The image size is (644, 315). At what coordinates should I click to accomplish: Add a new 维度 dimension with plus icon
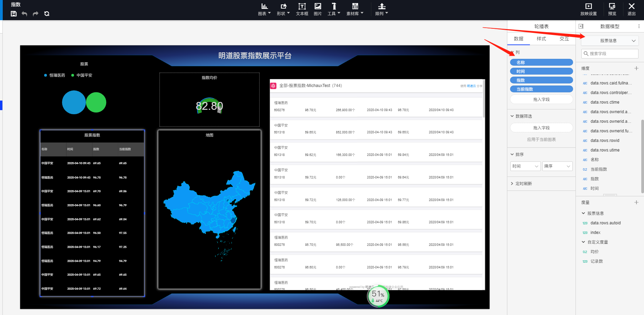(636, 68)
